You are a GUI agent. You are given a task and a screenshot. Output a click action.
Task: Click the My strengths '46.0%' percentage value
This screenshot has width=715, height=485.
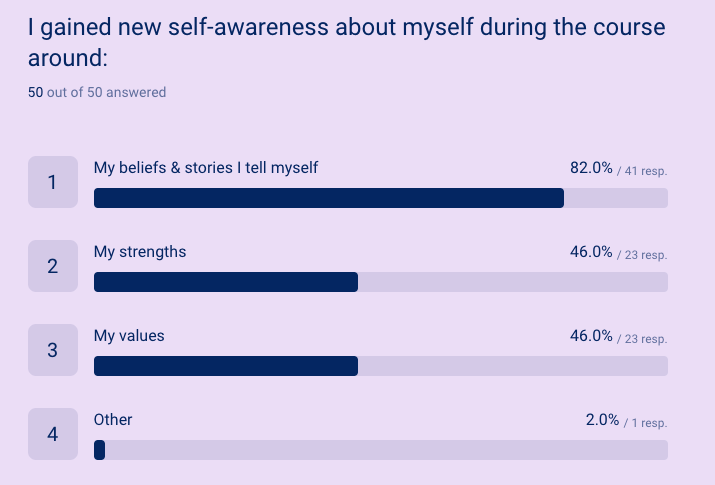click(591, 252)
